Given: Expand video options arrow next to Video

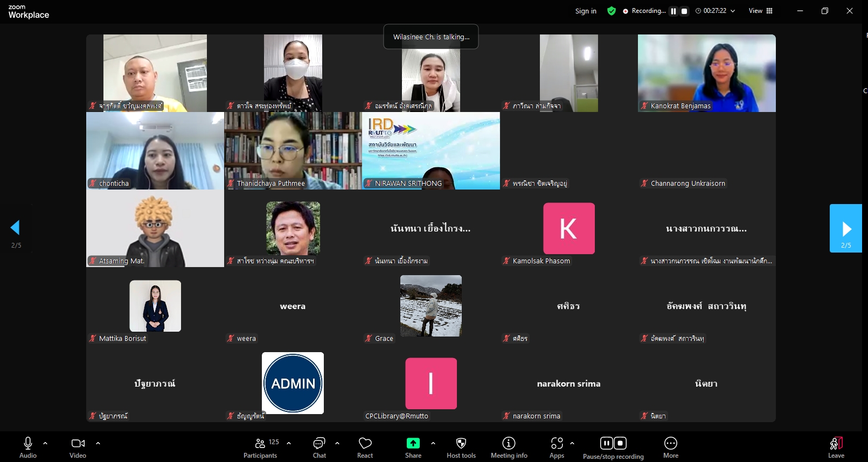Looking at the screenshot, I should coord(98,443).
